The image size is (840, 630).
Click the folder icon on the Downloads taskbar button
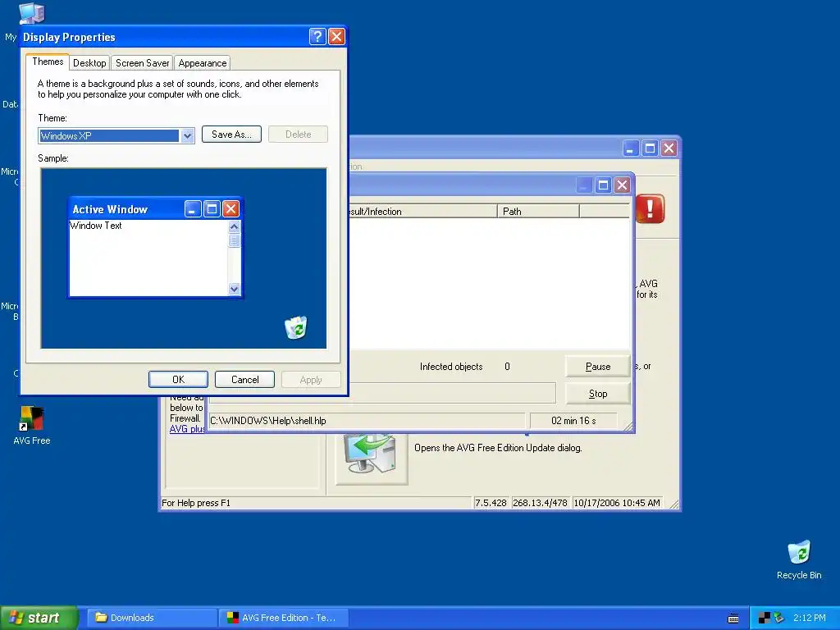point(101,617)
